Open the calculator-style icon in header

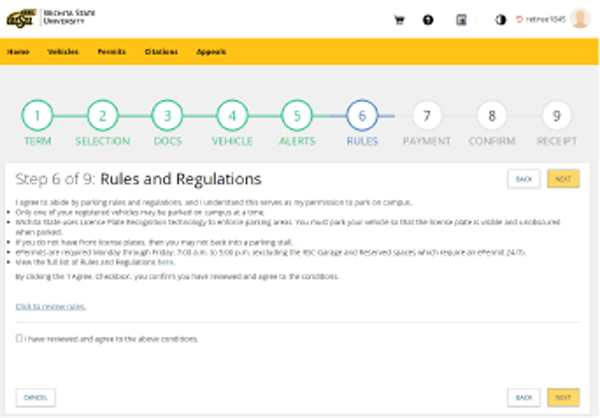pyautogui.click(x=461, y=19)
